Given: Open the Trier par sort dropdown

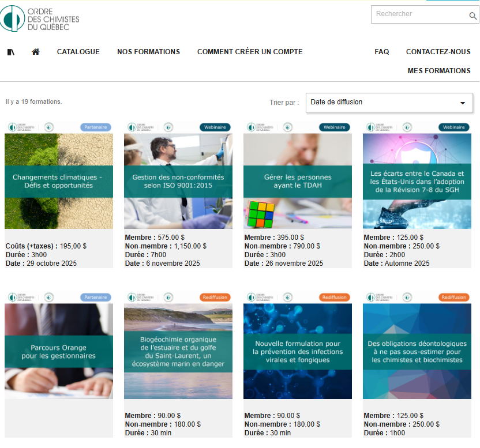Looking at the screenshot, I should [389, 103].
